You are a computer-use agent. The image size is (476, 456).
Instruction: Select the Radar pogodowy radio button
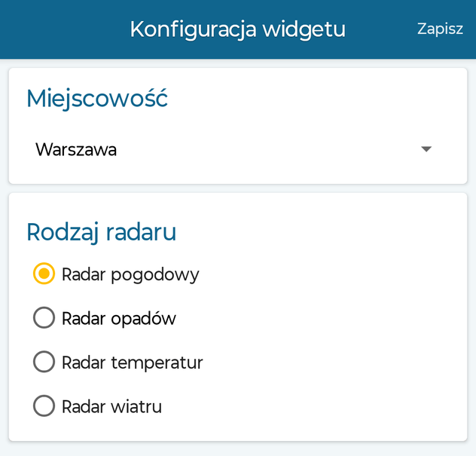(x=44, y=274)
